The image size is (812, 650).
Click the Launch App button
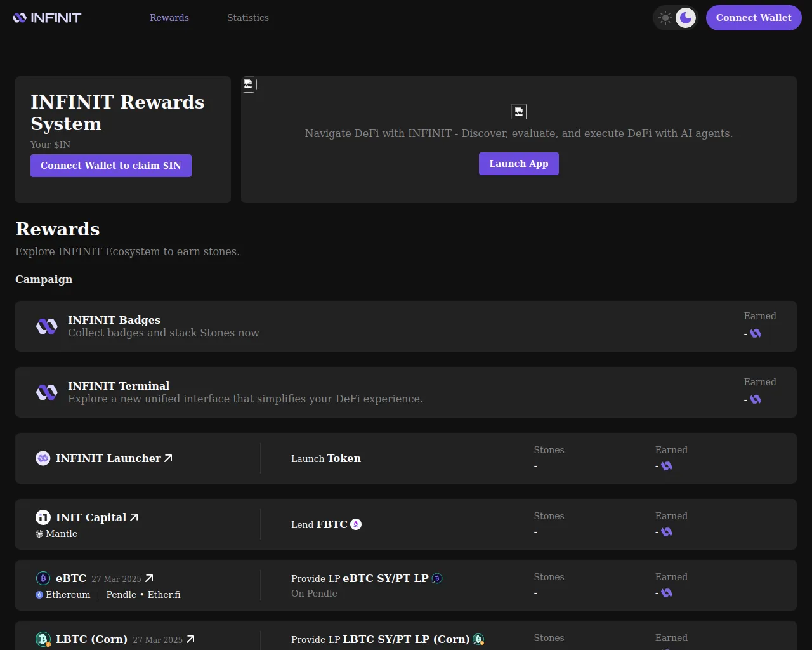(x=519, y=164)
